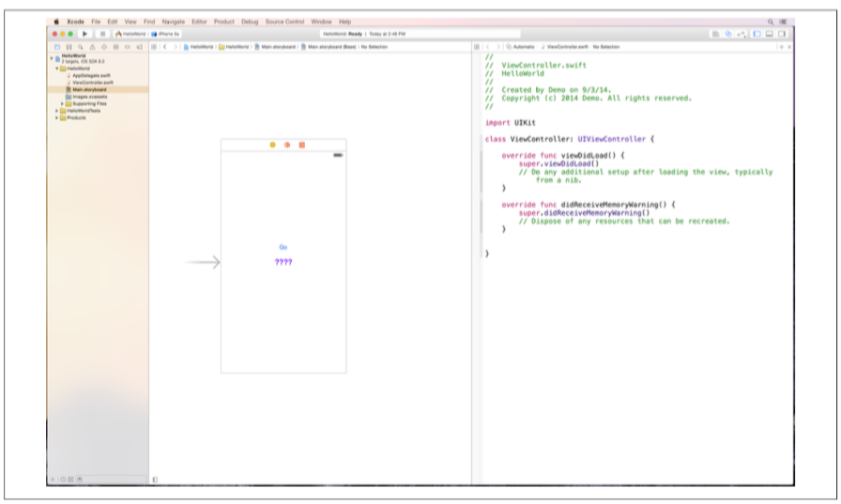Select the Exit icon in scene dock

pos(301,145)
